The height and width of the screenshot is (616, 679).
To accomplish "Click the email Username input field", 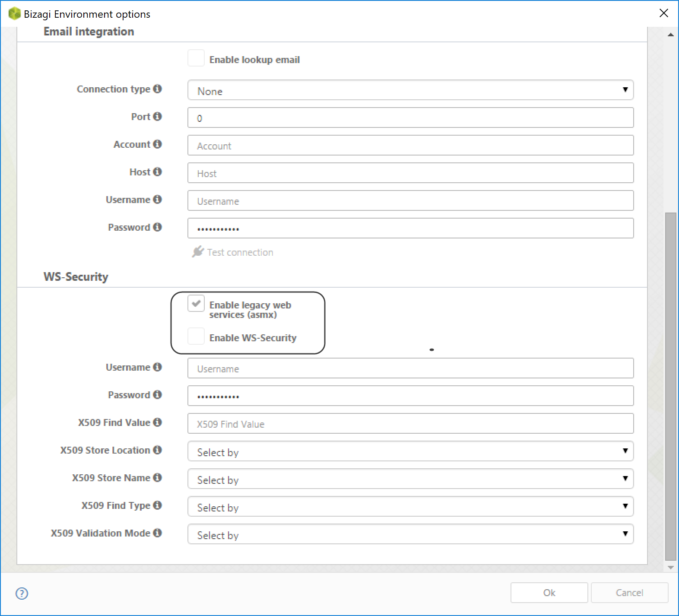I will pyautogui.click(x=411, y=200).
